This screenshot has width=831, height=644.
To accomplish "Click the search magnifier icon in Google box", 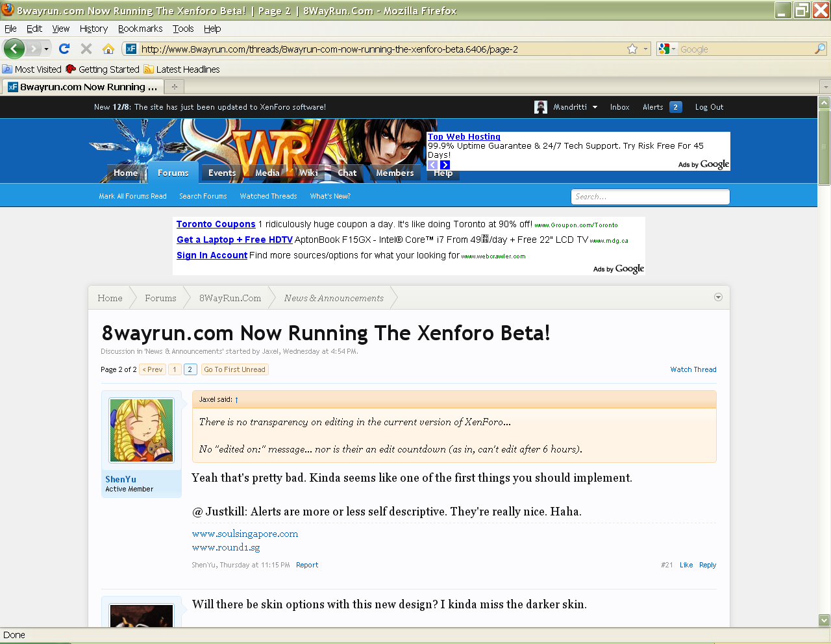I will pyautogui.click(x=820, y=49).
